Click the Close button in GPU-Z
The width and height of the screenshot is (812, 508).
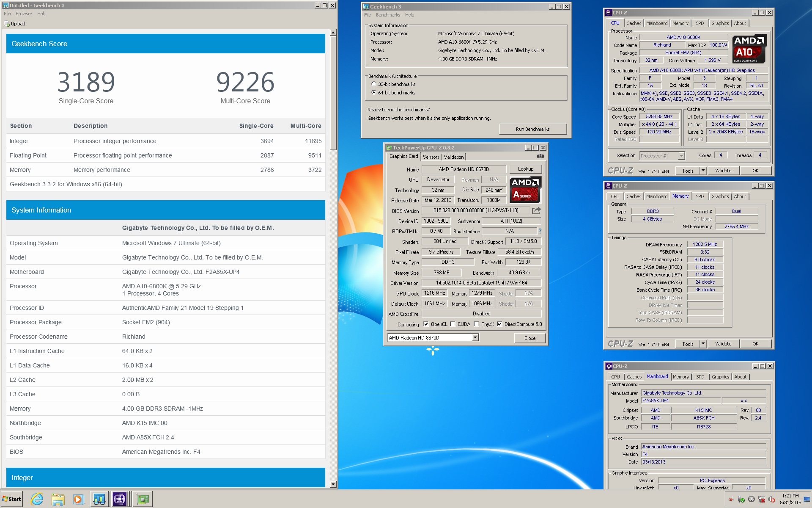(x=529, y=338)
